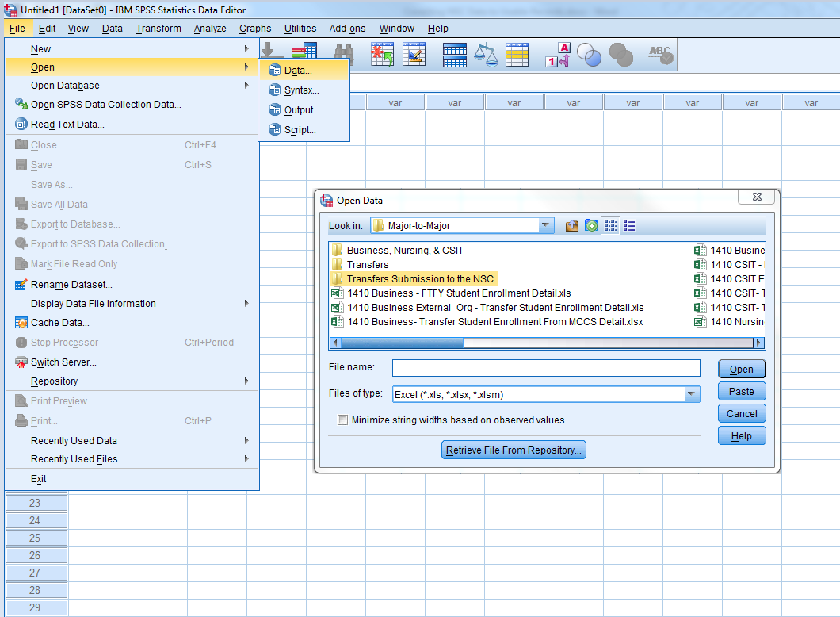Select the Transfers folder in file list
The width and height of the screenshot is (840, 617).
click(x=360, y=264)
